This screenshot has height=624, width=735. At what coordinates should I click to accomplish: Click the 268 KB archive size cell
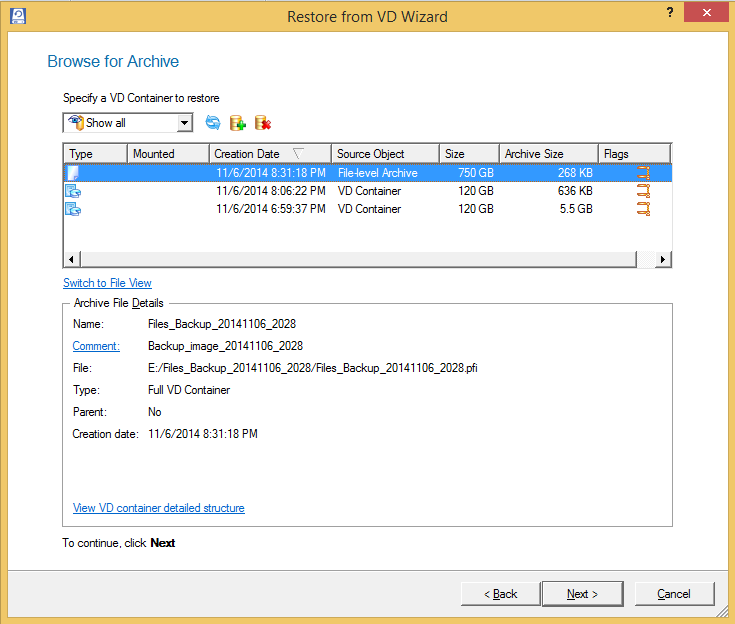575,173
